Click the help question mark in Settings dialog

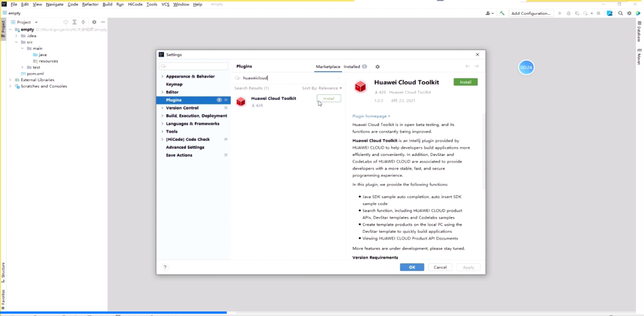165,267
